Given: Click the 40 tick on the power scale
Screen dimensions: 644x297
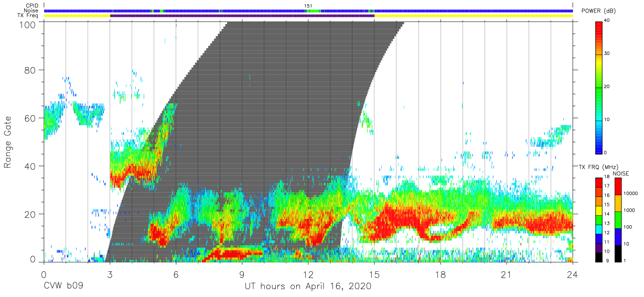Looking at the screenshot, I should point(608,21).
